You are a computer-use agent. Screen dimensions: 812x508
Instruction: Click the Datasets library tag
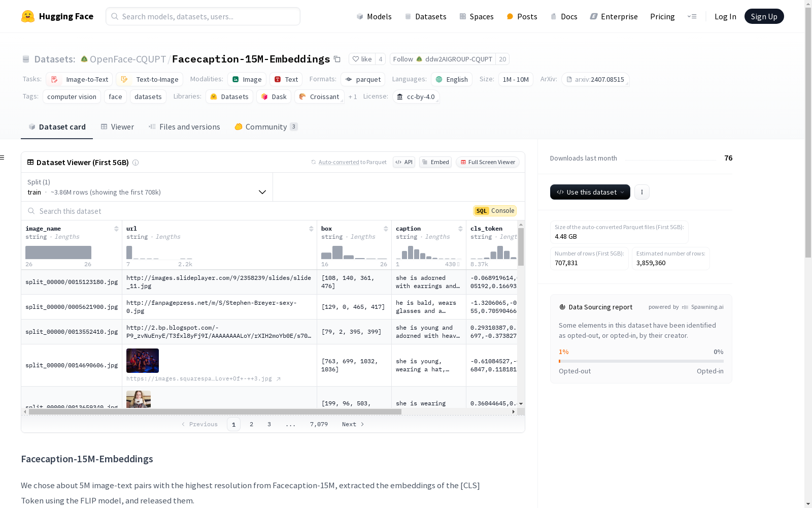229,97
